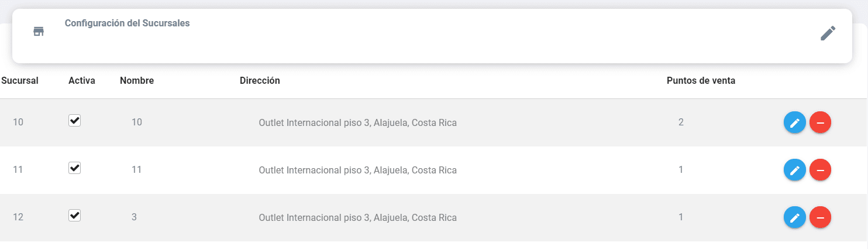This screenshot has height=249, width=868.
Task: Click the Sucursal column header
Action: coord(20,81)
